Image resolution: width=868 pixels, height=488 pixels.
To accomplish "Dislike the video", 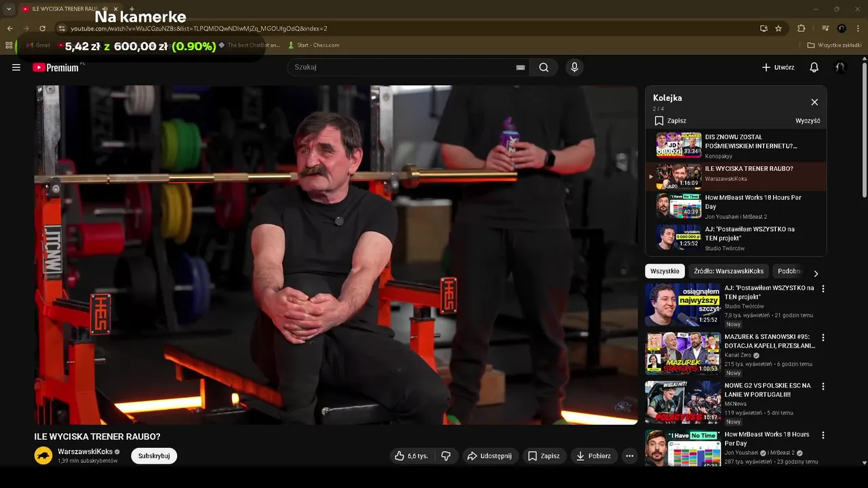I will click(446, 456).
